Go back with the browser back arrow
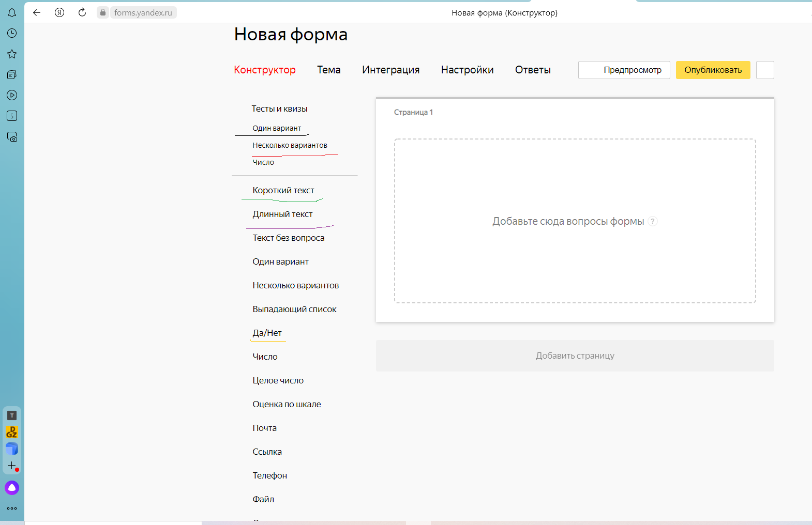812x525 pixels. (x=37, y=12)
